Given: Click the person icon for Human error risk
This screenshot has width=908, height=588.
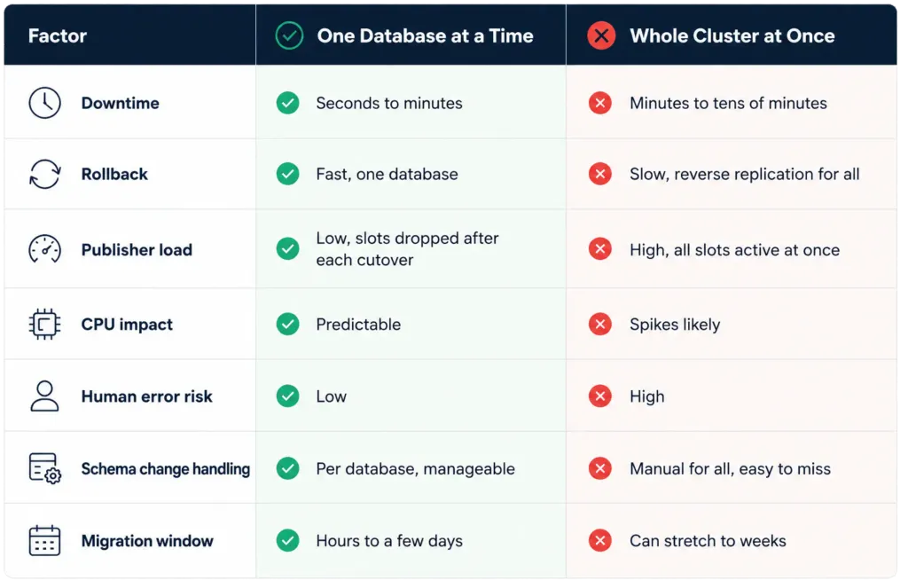Looking at the screenshot, I should (x=44, y=396).
